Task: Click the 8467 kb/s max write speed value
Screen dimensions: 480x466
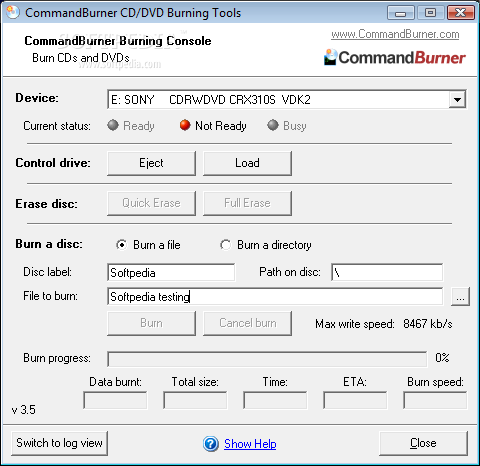Action: coord(428,323)
